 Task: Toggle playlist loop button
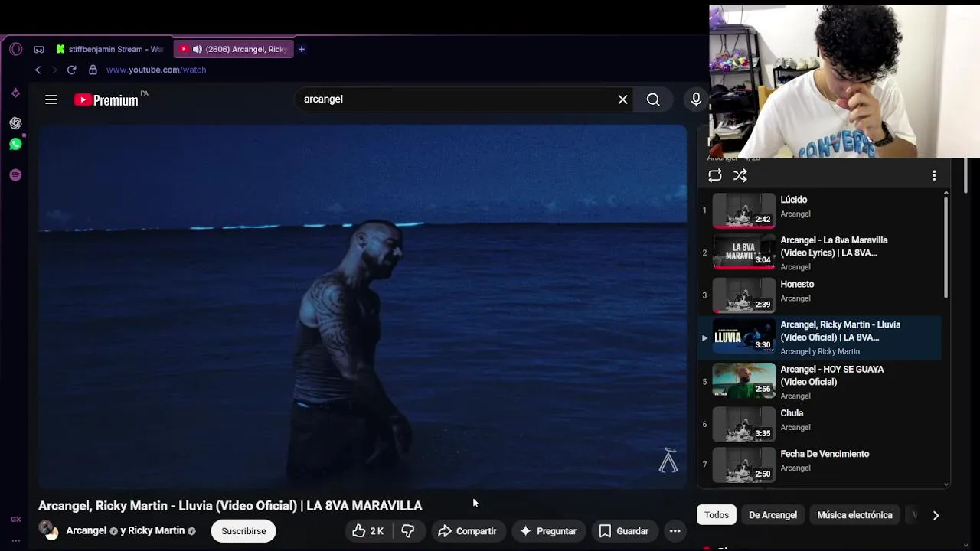click(x=715, y=176)
